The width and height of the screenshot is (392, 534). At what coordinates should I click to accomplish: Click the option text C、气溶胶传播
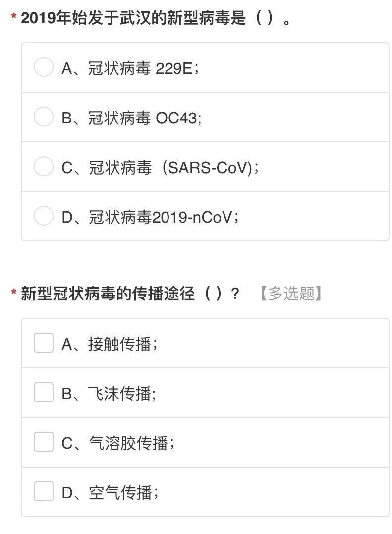pos(118,443)
